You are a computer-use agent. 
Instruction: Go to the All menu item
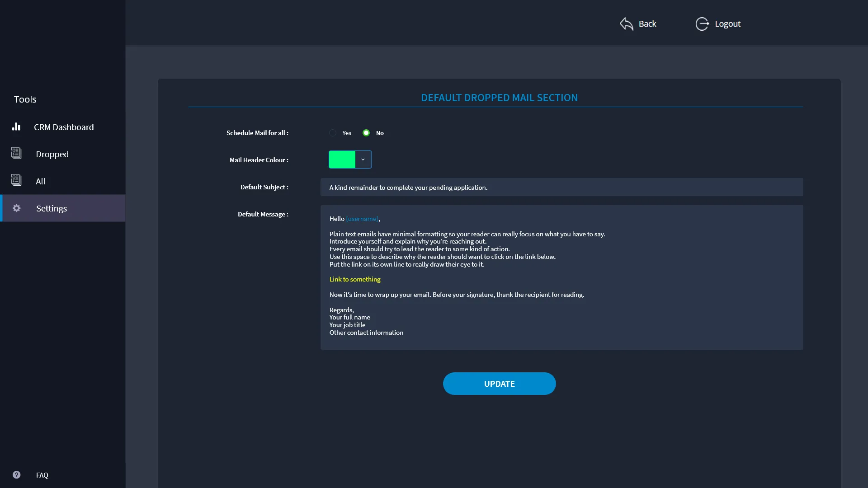41,181
